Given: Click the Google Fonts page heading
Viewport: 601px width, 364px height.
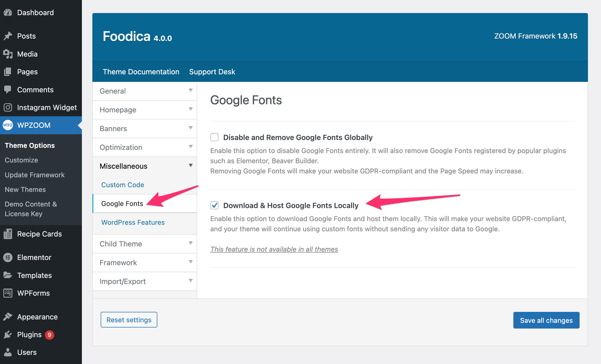Looking at the screenshot, I should tap(246, 100).
